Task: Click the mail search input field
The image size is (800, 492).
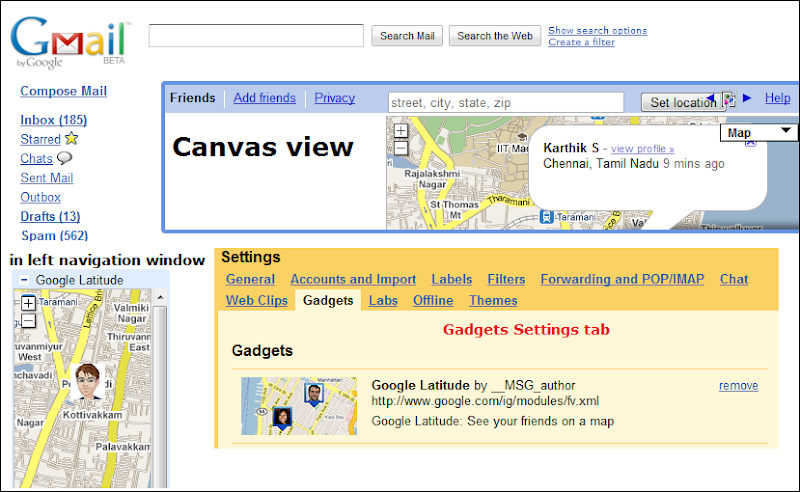Action: coord(256,36)
